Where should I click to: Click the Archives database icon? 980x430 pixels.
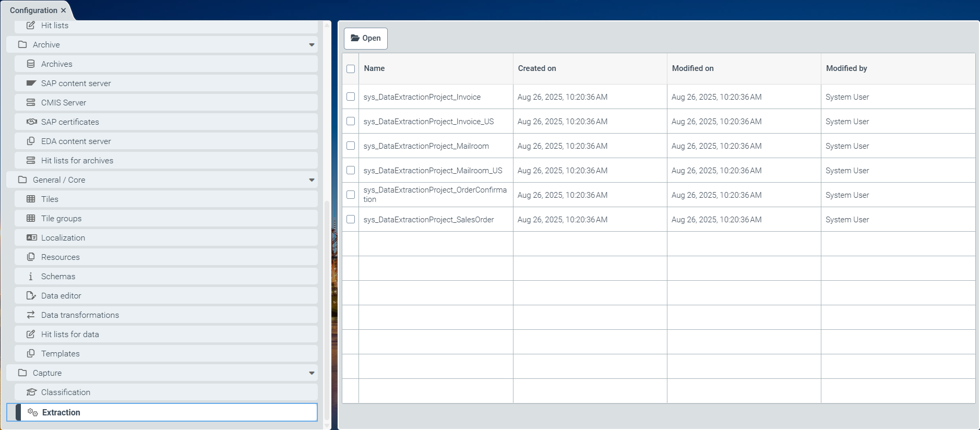tap(31, 64)
